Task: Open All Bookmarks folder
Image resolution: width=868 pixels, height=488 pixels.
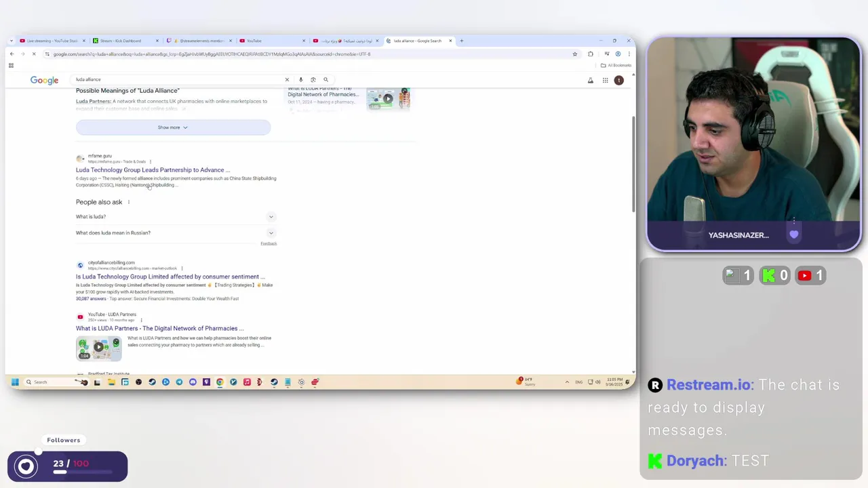Action: 616,65
